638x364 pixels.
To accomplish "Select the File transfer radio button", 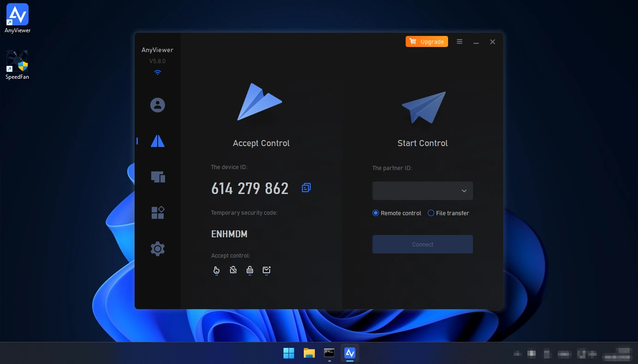I will tap(431, 213).
